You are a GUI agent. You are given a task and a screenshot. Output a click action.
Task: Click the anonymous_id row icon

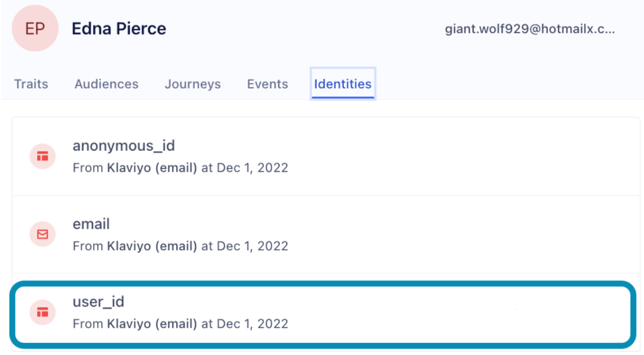click(43, 156)
